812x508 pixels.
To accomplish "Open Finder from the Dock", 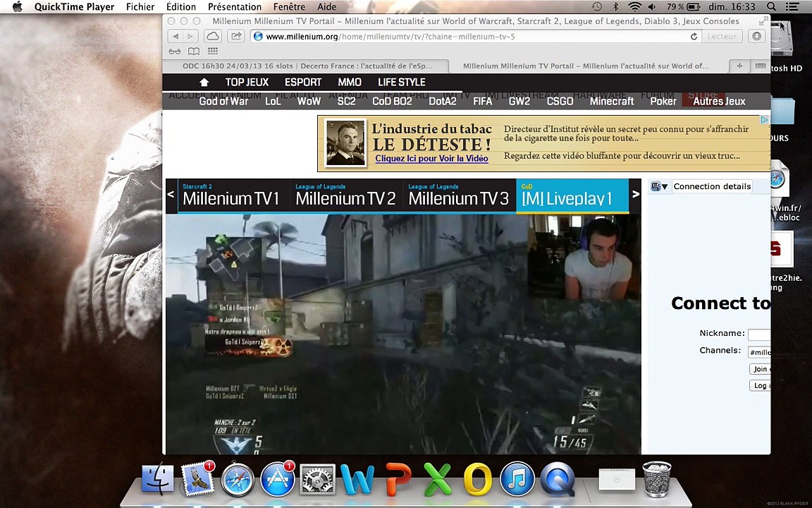I will coord(158,479).
